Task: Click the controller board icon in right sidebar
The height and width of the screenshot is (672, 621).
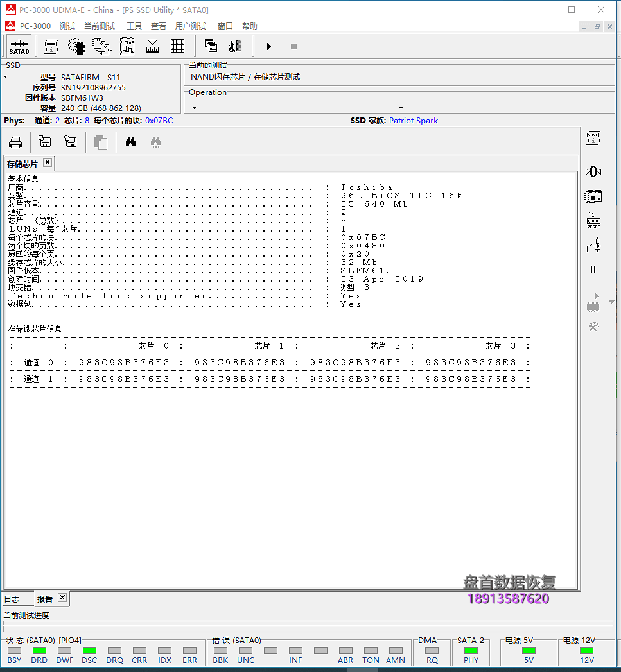Action: click(593, 196)
